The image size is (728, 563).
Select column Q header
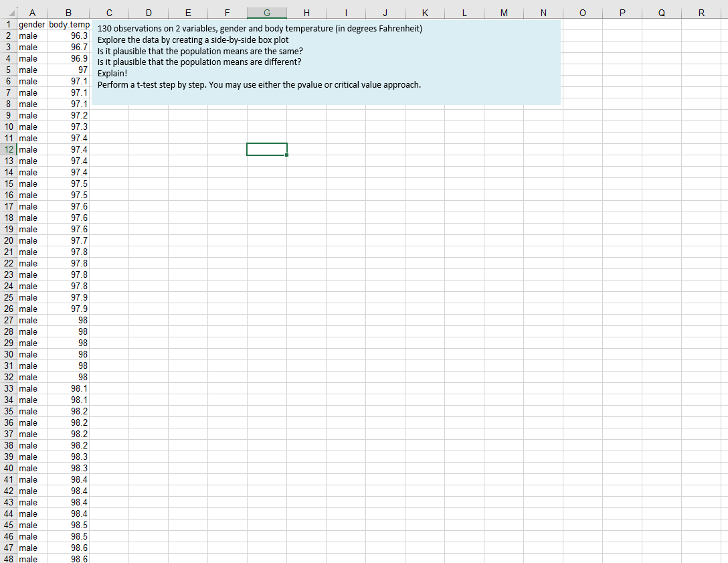pyautogui.click(x=662, y=13)
